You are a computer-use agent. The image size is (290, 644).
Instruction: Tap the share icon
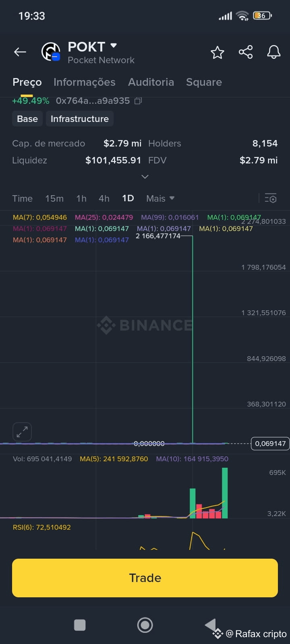pyautogui.click(x=246, y=52)
